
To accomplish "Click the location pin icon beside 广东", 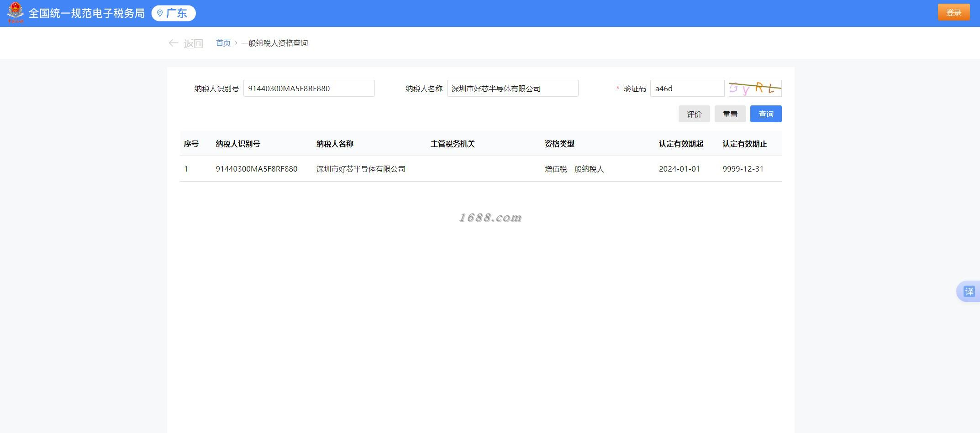I will [x=160, y=13].
